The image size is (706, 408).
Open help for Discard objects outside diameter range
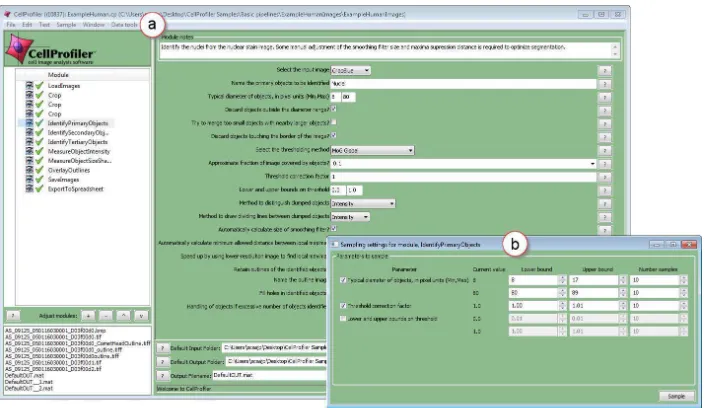605,110
